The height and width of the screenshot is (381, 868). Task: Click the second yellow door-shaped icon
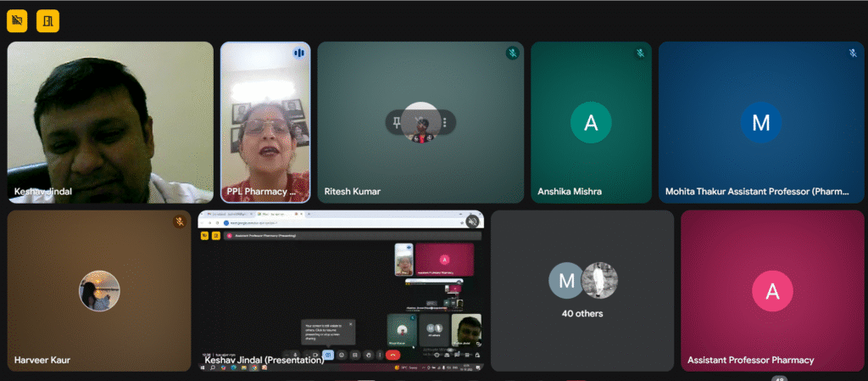pyautogui.click(x=47, y=21)
